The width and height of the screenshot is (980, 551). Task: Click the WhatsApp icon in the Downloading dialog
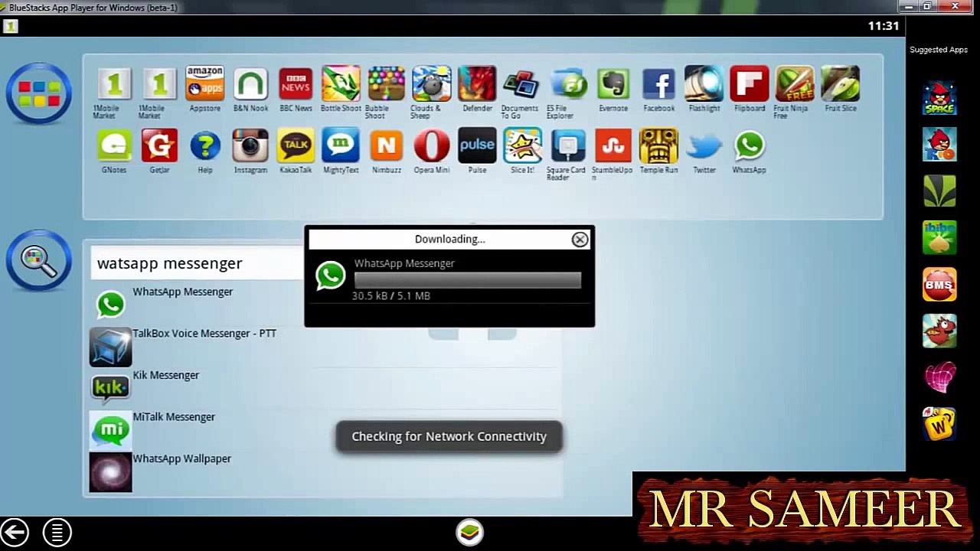click(x=331, y=276)
